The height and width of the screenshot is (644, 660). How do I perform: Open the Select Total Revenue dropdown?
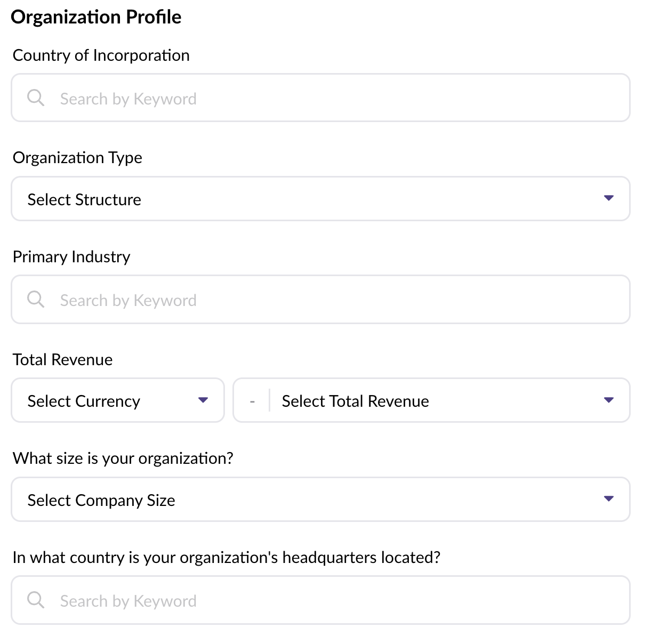(x=432, y=400)
